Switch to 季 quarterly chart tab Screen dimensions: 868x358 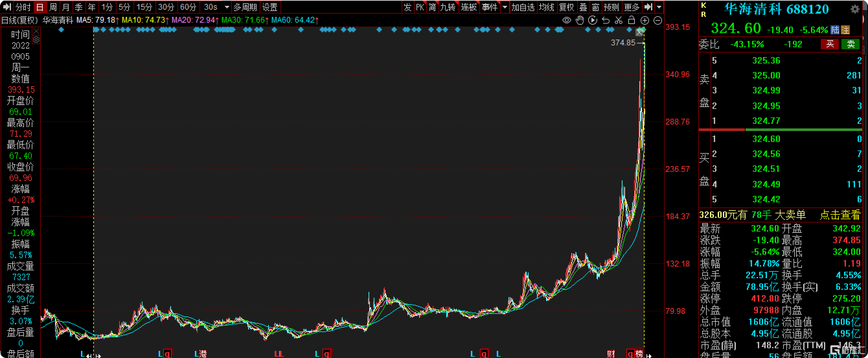78,7
